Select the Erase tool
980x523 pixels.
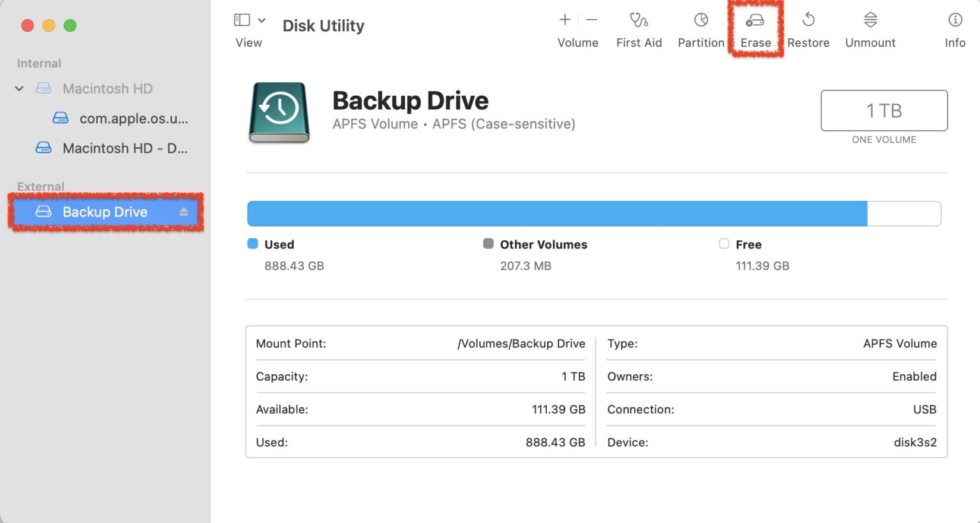755,29
